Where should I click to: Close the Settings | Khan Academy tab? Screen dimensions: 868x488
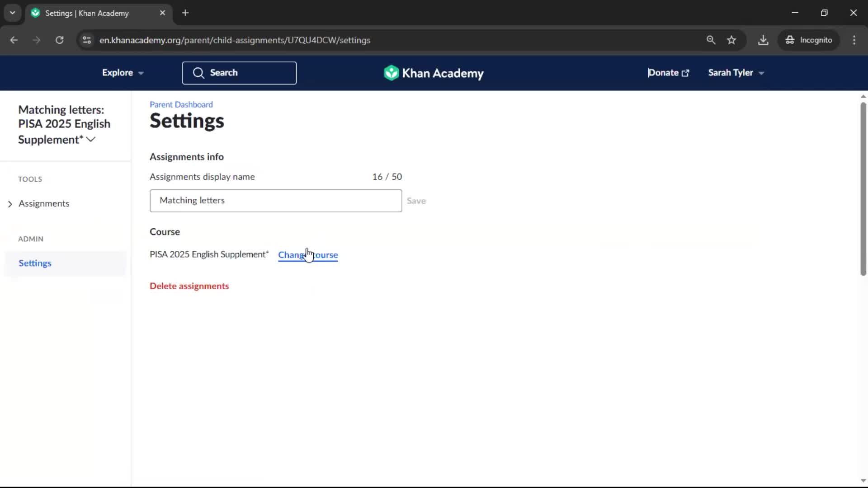click(x=162, y=13)
